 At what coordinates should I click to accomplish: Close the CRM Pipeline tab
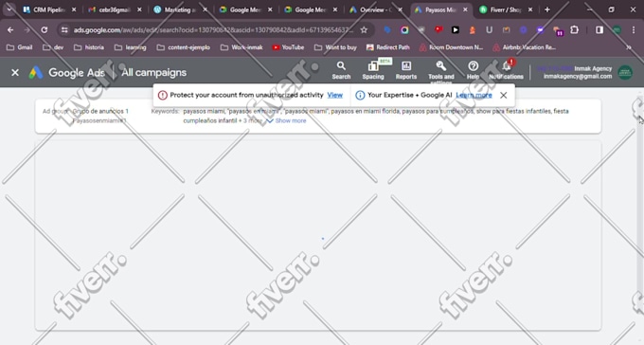[74, 9]
